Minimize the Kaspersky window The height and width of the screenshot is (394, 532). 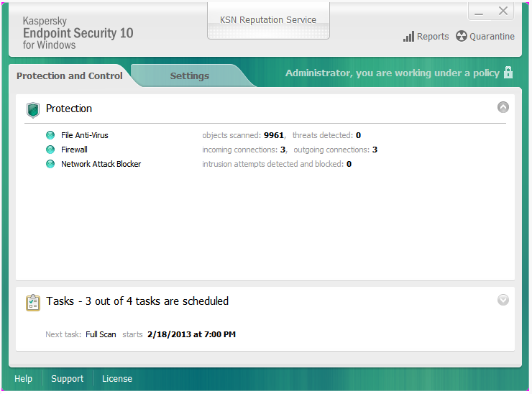coord(479,12)
